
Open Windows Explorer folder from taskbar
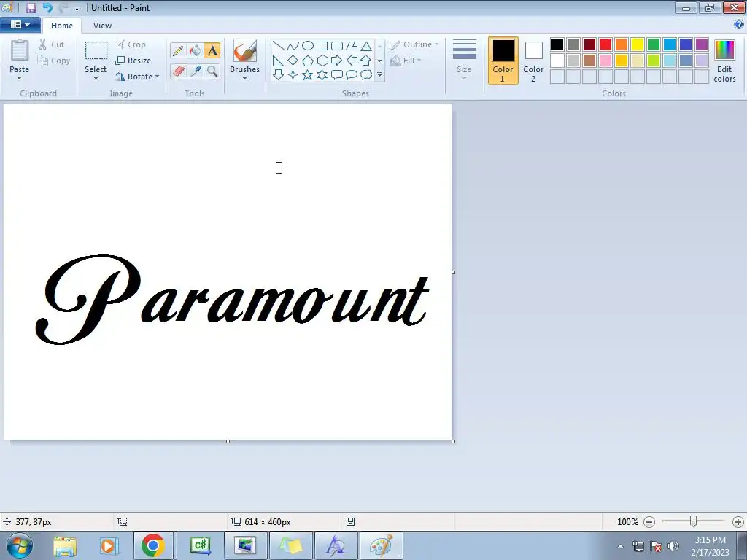click(65, 545)
